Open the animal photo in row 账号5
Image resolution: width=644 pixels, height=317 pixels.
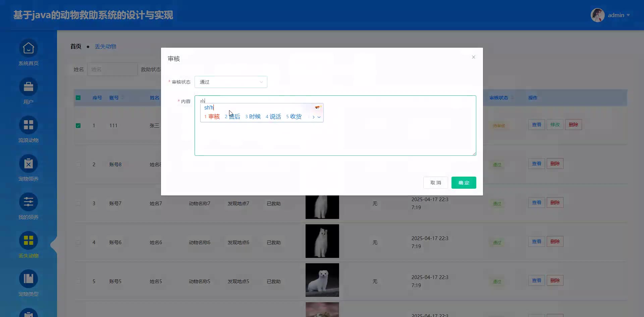pos(322,280)
